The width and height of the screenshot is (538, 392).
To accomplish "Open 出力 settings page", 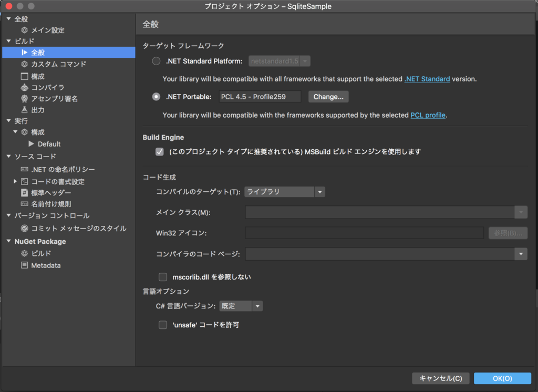I will (x=38, y=110).
